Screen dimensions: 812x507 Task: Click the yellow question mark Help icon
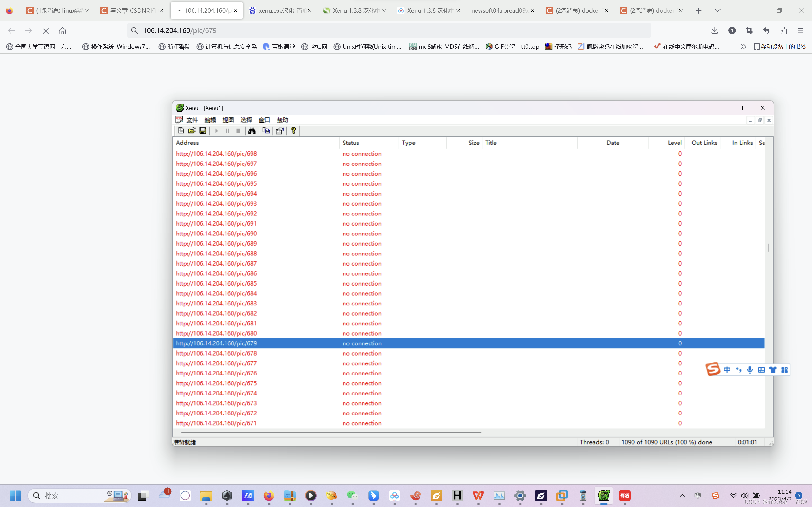coord(294,131)
